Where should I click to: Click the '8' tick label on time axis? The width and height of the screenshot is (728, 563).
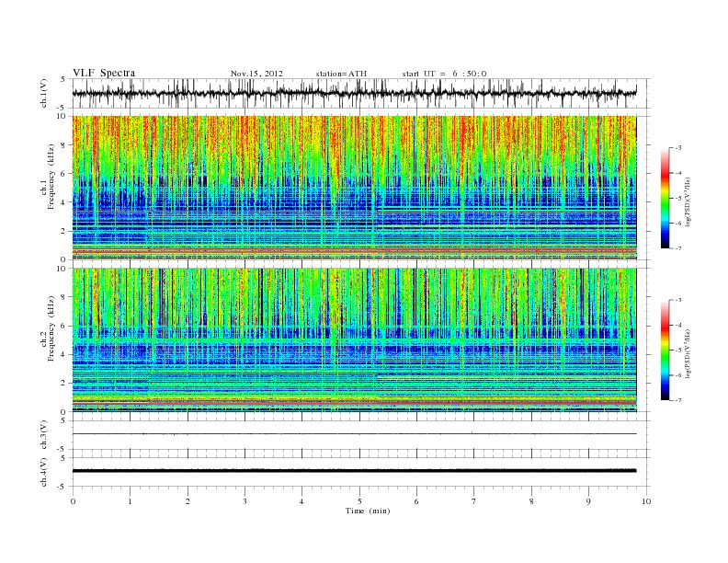[x=531, y=501]
